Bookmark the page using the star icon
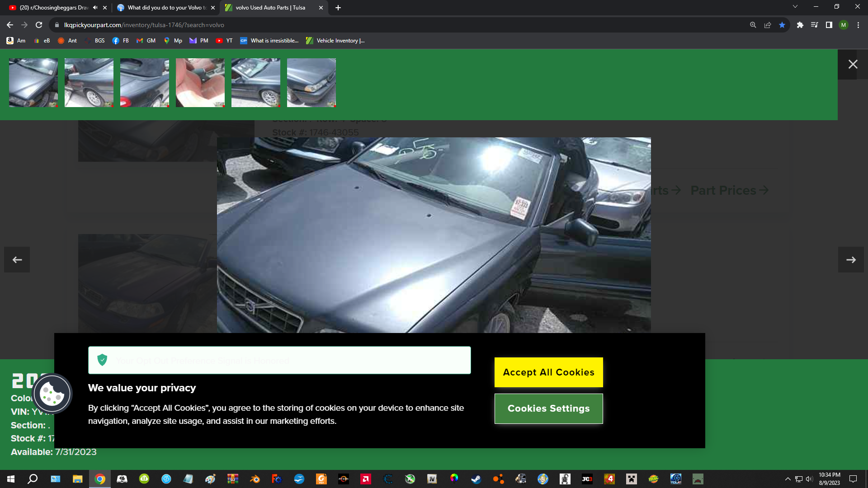 [782, 25]
